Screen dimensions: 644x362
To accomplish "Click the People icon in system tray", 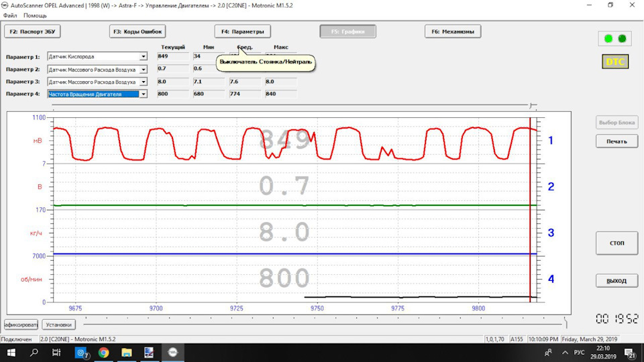I will pyautogui.click(x=548, y=353).
